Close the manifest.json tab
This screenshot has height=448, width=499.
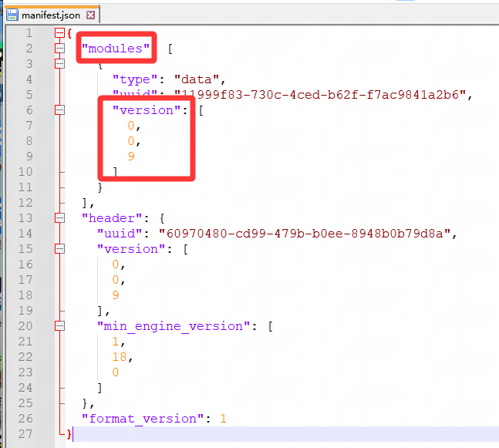coord(91,15)
